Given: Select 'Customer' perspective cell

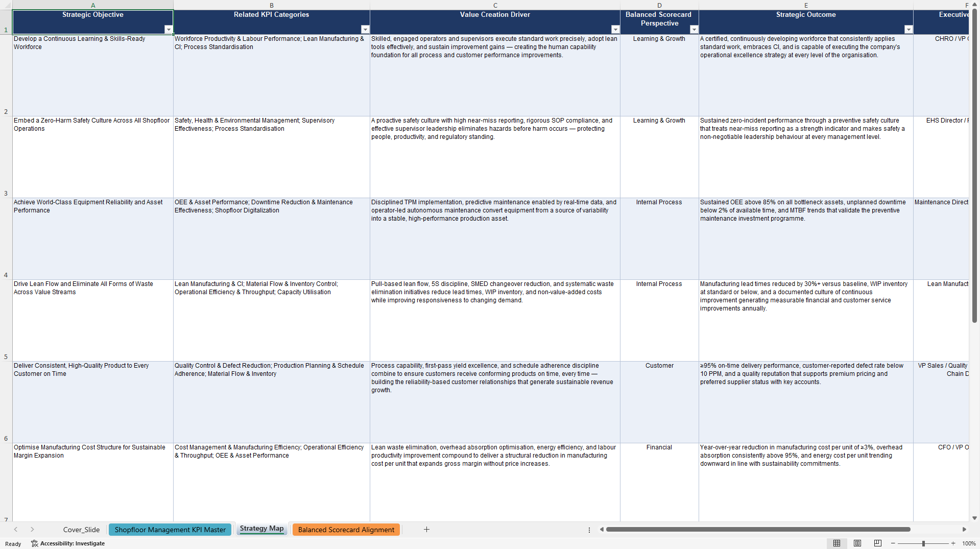Looking at the screenshot, I should tap(659, 402).
